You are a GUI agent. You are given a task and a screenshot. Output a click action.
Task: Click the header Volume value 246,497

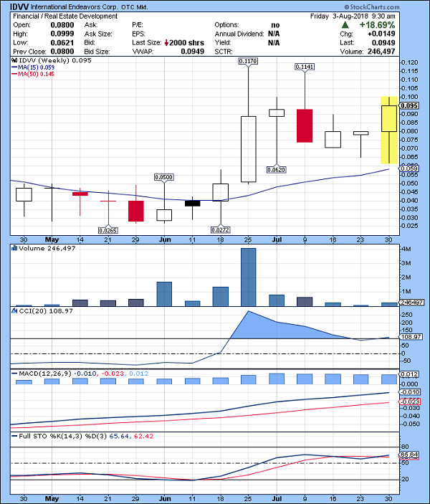[381, 52]
